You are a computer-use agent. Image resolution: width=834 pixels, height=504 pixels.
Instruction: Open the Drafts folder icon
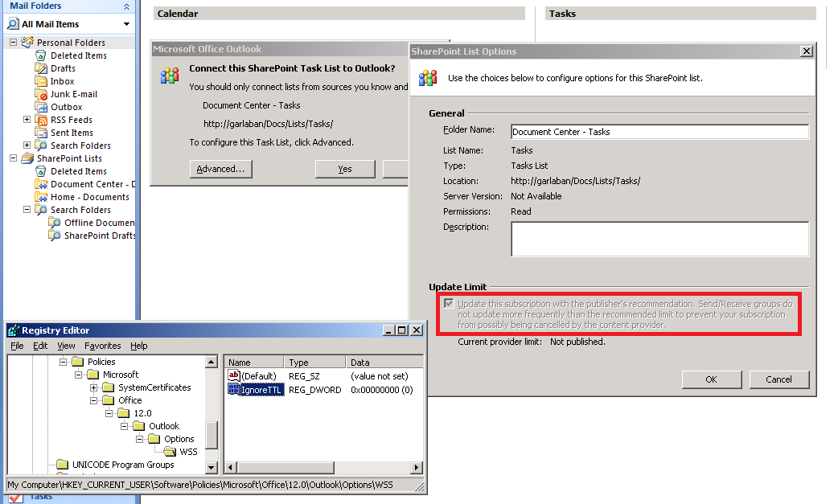click(x=41, y=68)
